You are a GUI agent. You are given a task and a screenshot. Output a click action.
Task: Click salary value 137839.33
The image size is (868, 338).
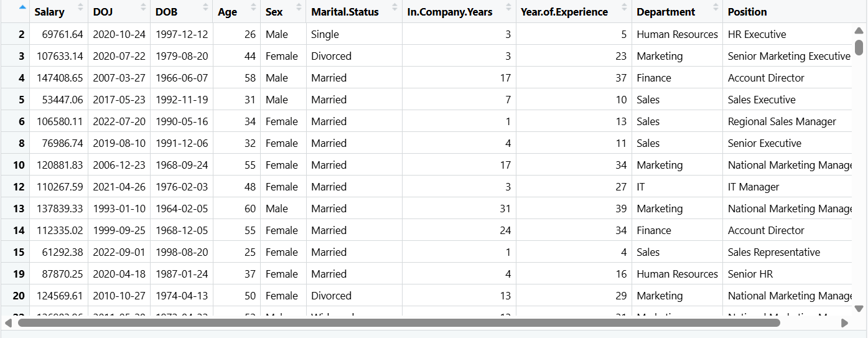[x=60, y=209]
